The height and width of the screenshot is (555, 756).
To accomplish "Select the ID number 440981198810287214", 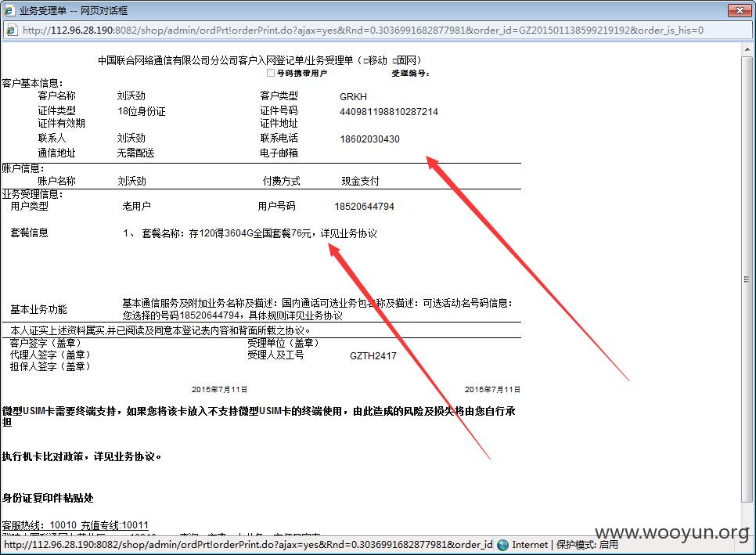I will click(389, 112).
